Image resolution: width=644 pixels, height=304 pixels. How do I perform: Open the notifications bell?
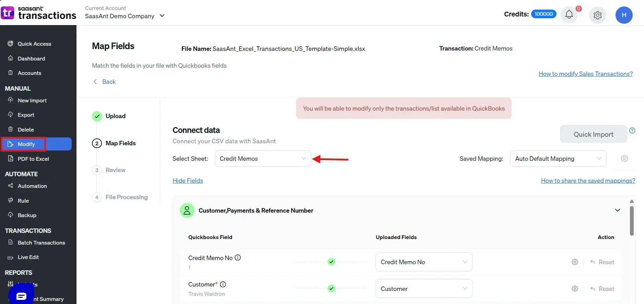569,15
